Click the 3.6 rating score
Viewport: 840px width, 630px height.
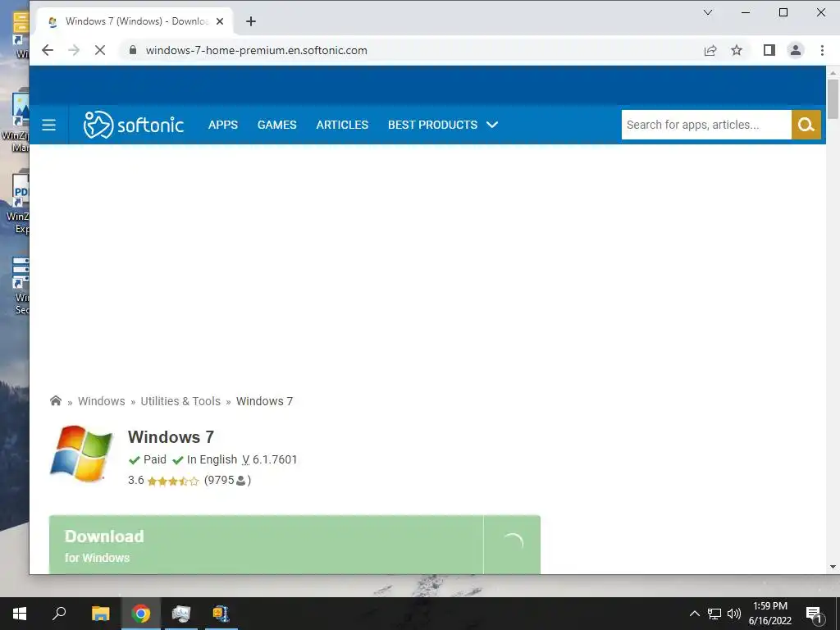pyautogui.click(x=135, y=480)
